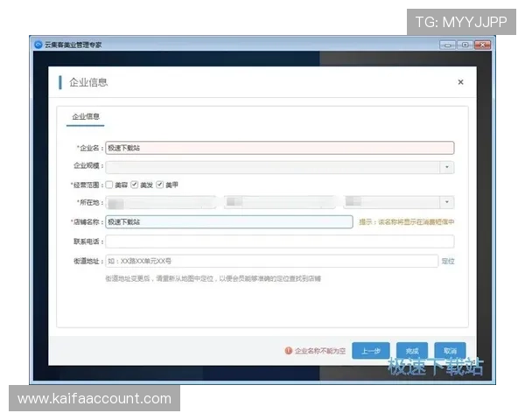
Task: Maximize the application window
Action: [x=465, y=45]
